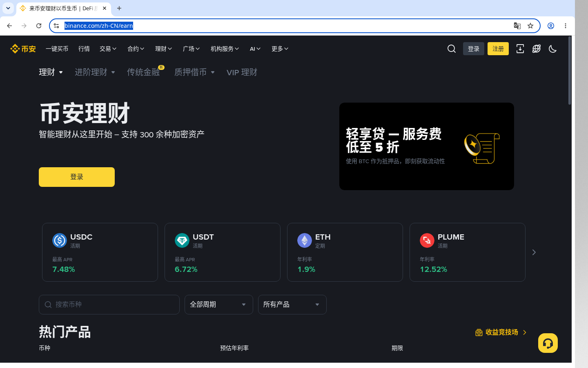Open the site search magnifier icon
The image size is (588, 368).
(452, 49)
